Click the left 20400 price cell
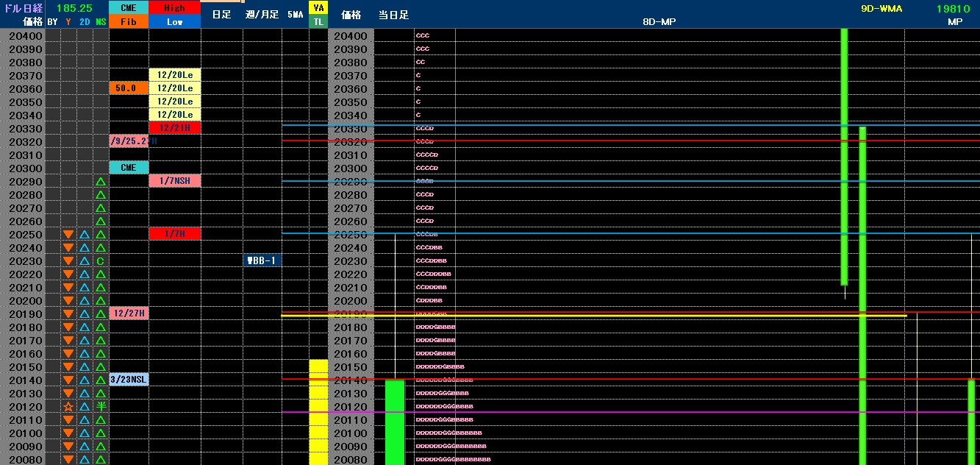Image resolution: width=980 pixels, height=465 pixels. point(23,36)
